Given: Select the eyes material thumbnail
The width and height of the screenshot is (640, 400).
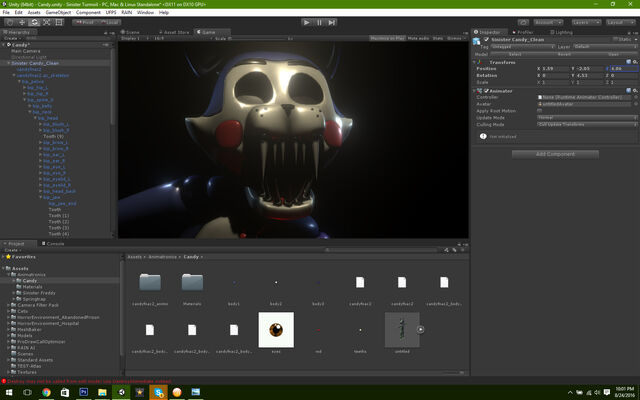Looking at the screenshot, I should coord(276,330).
